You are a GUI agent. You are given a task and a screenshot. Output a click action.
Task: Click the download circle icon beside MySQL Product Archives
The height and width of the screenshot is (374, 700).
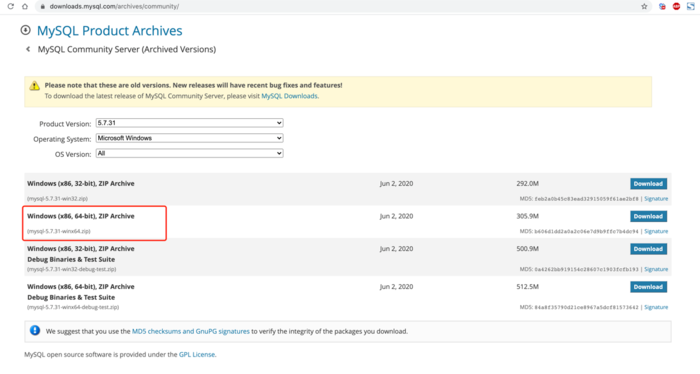tap(25, 30)
